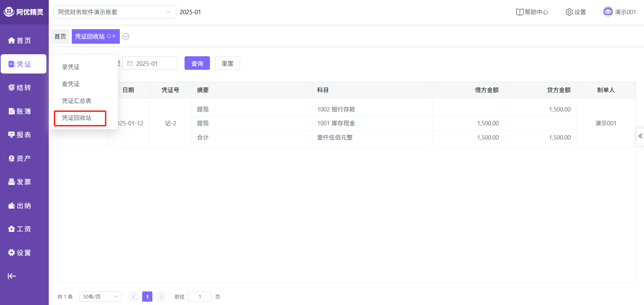Click the home icon in sidebar
This screenshot has height=305, width=644.
12,41
